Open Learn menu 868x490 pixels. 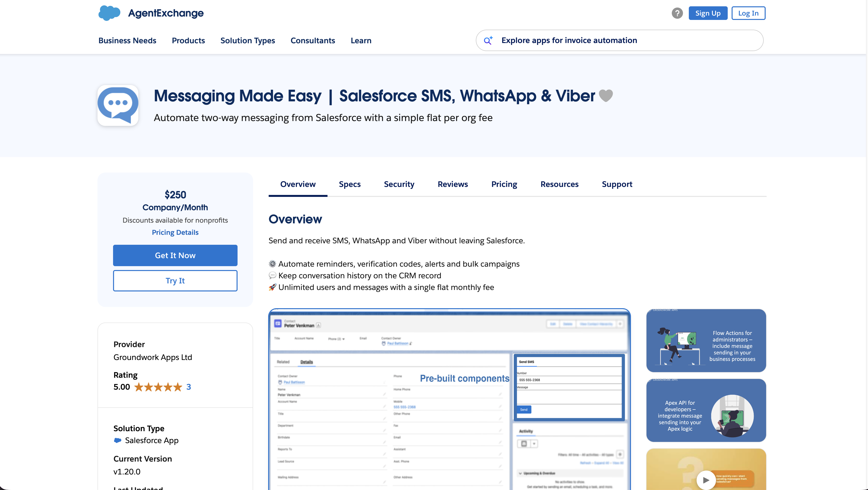pyautogui.click(x=361, y=40)
